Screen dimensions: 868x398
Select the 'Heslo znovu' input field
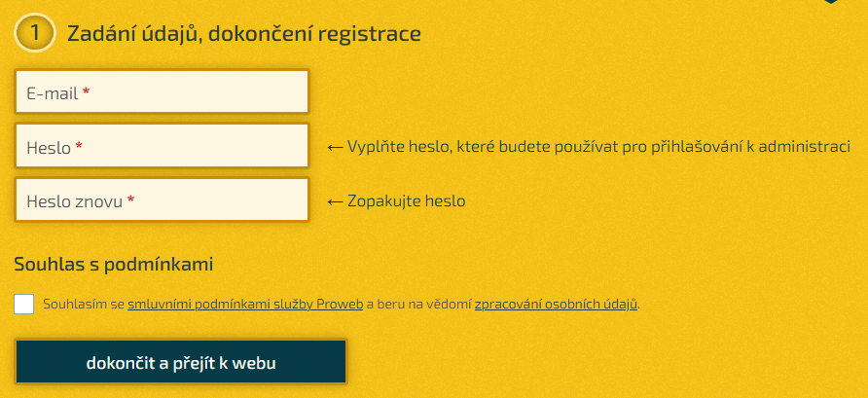pos(214,201)
